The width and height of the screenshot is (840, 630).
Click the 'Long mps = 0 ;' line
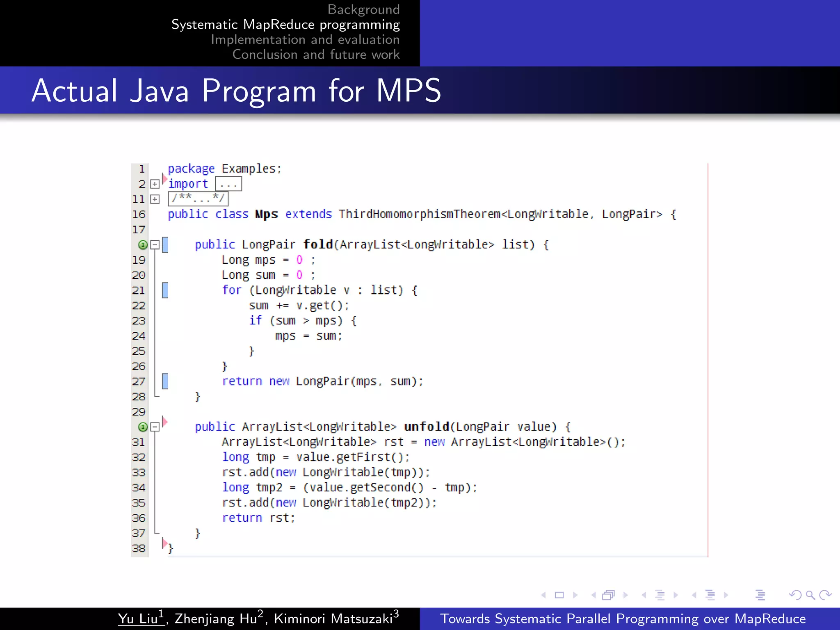coord(269,260)
